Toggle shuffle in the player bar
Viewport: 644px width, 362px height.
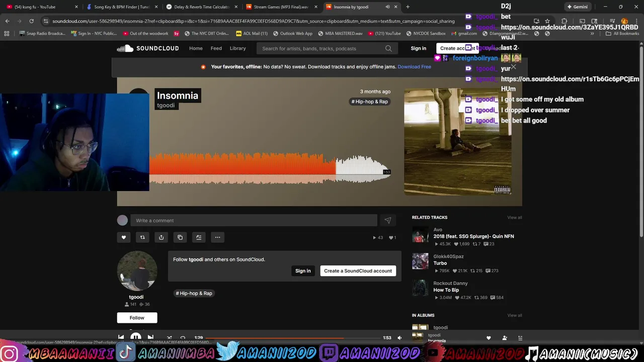[x=169, y=338]
